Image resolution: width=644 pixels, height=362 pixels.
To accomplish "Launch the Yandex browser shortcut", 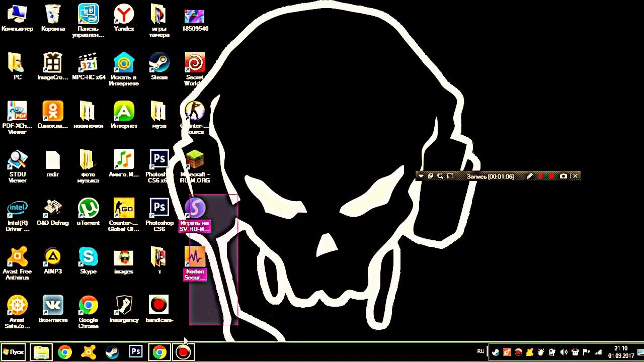I will pyautogui.click(x=124, y=18).
